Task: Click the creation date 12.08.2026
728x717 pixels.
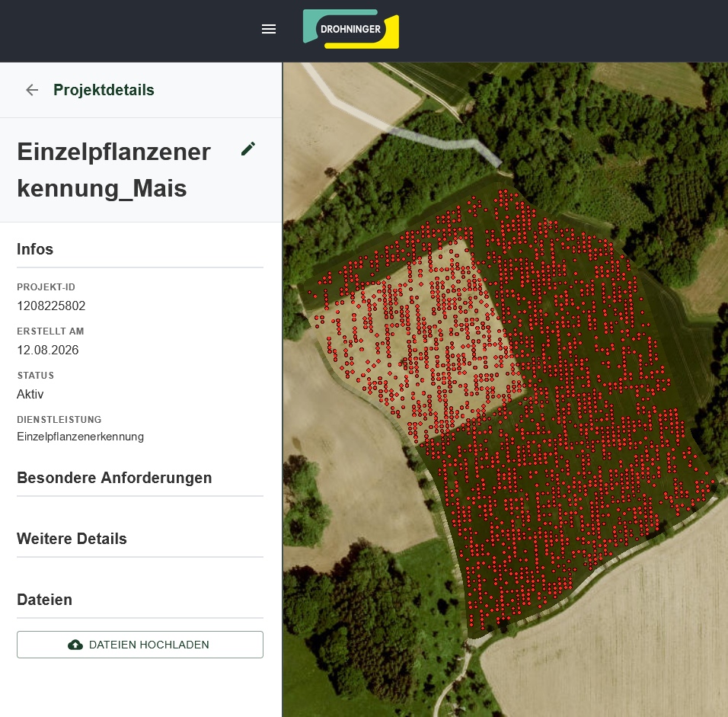Action: [x=48, y=350]
